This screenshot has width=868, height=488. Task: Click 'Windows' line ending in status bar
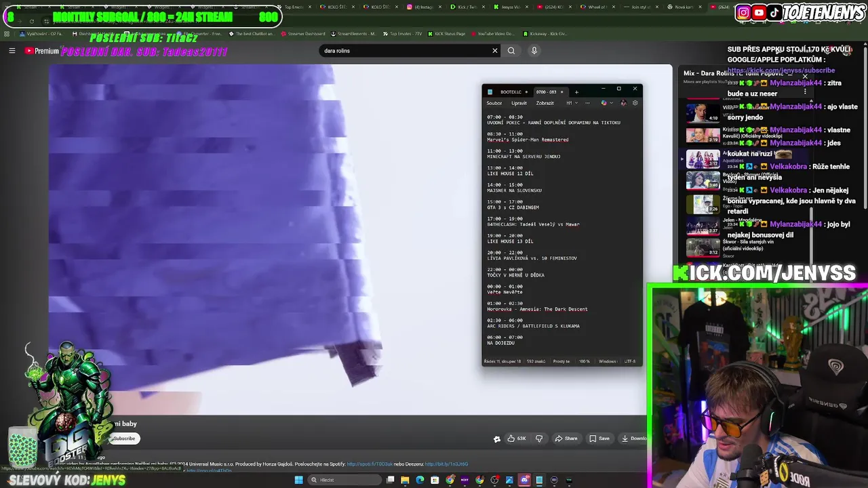click(608, 361)
